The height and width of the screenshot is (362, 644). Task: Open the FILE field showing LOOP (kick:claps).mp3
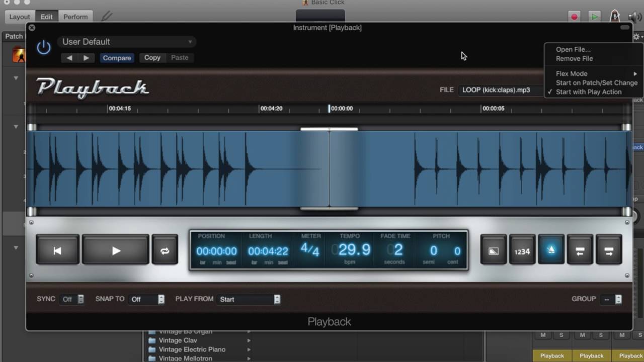coord(501,90)
